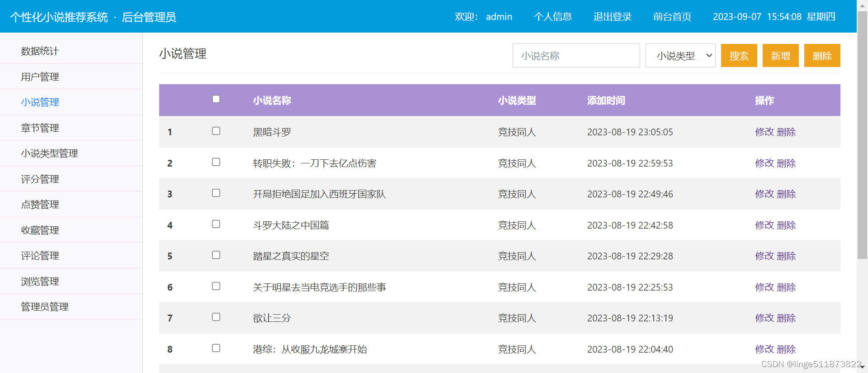Click the 个性化小说推荐系统 site title
868x373 pixels.
coord(59,17)
